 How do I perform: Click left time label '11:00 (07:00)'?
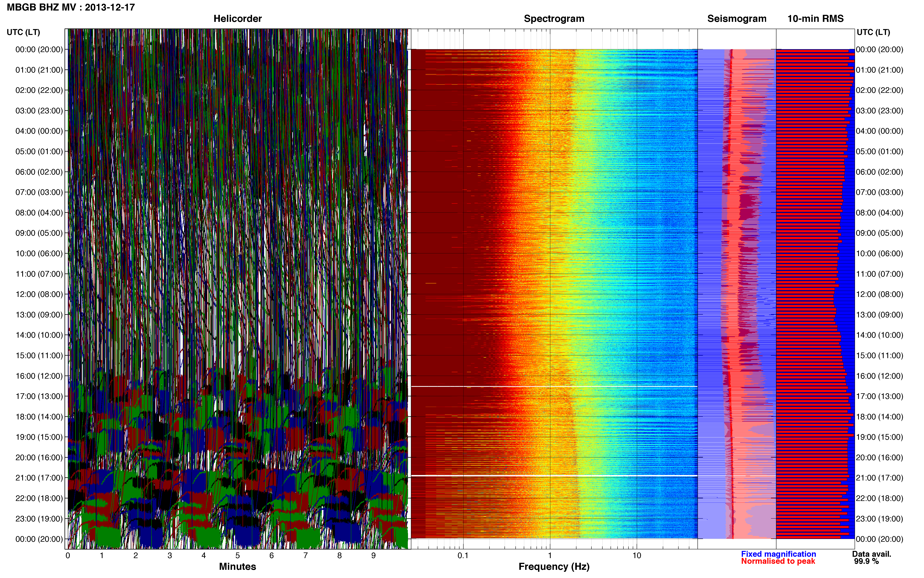39,274
